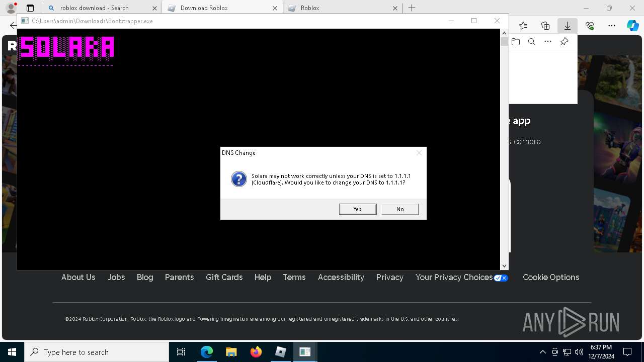Open more options in the downloads panel
This screenshot has width=644, height=362.
[x=548, y=42]
